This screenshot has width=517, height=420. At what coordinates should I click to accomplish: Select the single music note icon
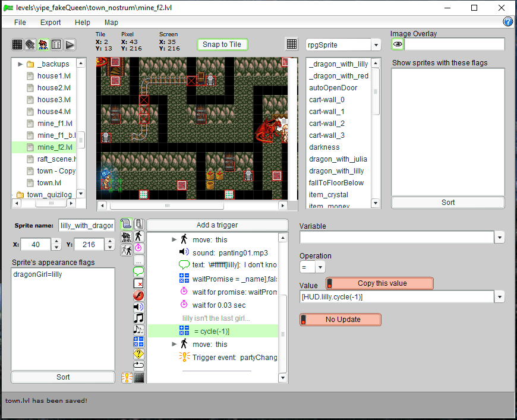138,318
